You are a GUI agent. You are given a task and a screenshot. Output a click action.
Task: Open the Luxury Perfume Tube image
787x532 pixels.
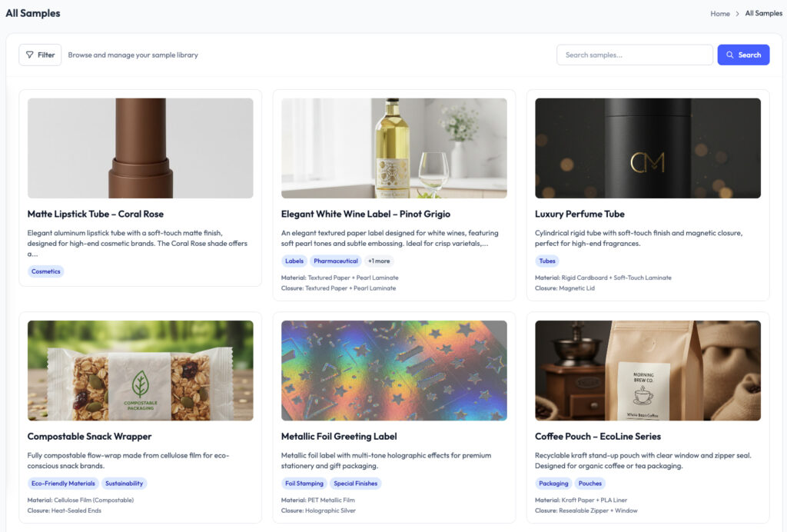click(x=647, y=148)
